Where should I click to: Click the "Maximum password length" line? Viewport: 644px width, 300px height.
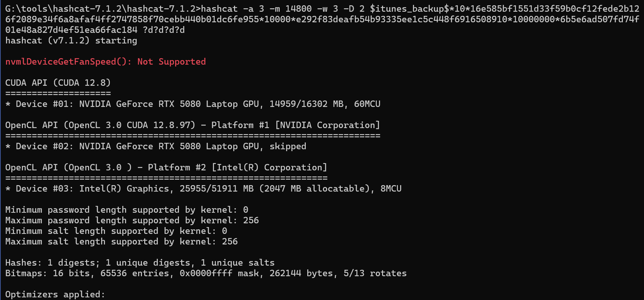coord(132,220)
